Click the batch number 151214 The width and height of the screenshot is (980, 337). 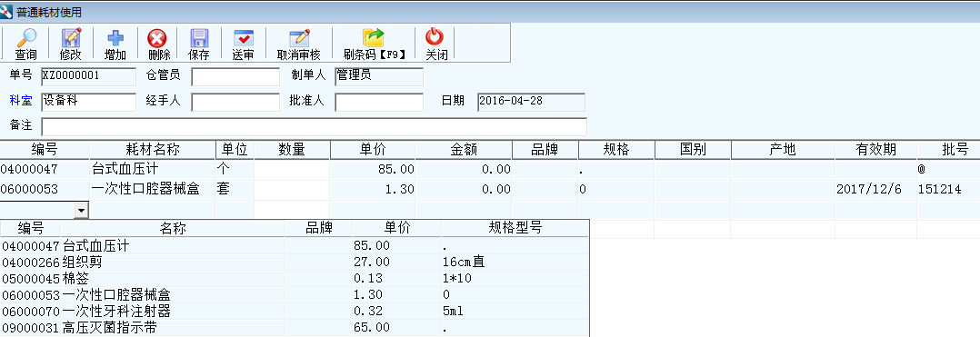click(939, 190)
